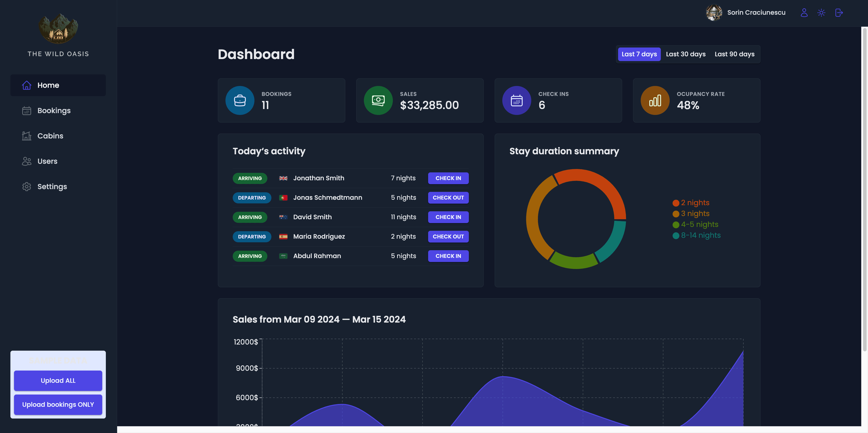Click the calendar icon on Check Ins card

(517, 100)
